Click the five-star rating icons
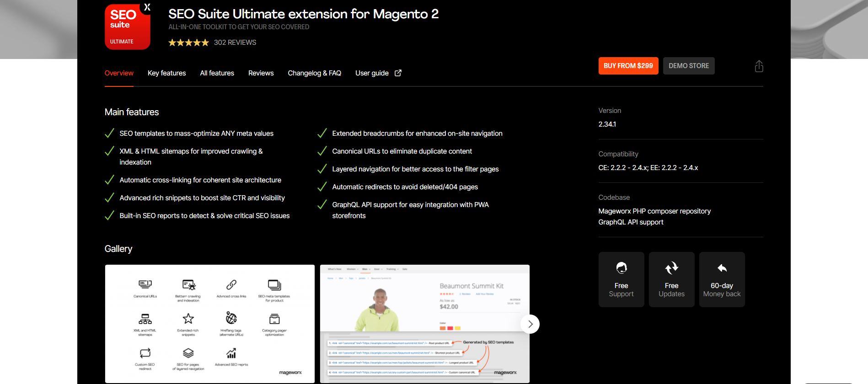The width and height of the screenshot is (868, 384). point(188,43)
